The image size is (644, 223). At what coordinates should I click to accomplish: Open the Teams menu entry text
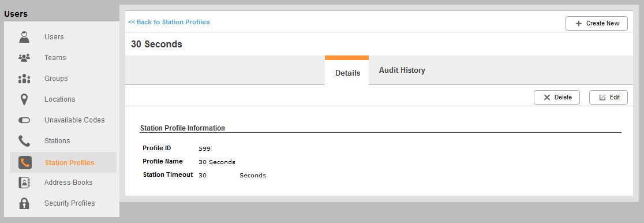tap(55, 58)
